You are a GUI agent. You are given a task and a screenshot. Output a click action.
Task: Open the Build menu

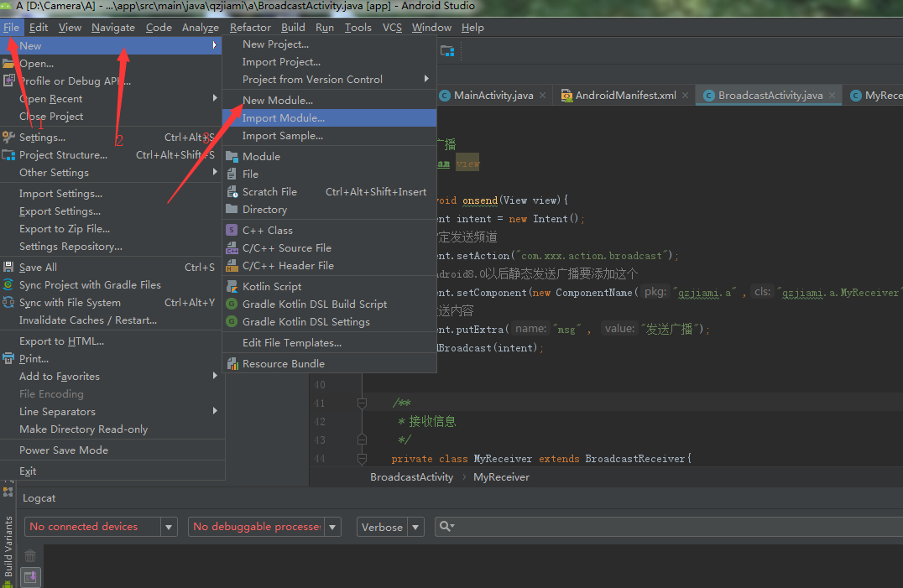pos(293,27)
